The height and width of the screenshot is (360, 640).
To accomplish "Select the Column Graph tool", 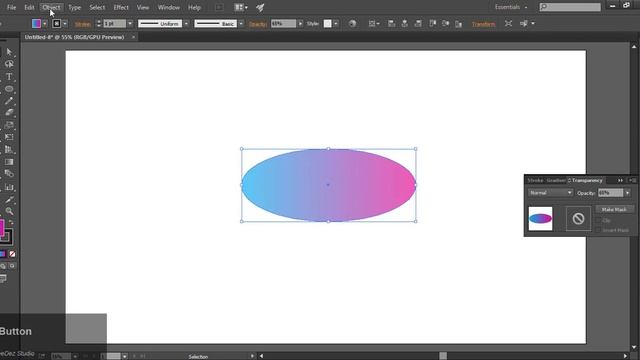I will coord(9,187).
